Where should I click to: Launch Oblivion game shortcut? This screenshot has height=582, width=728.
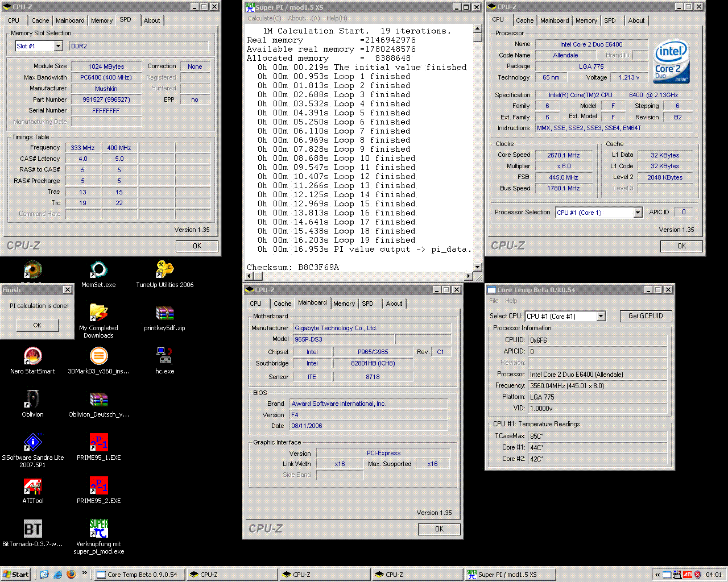pos(32,404)
